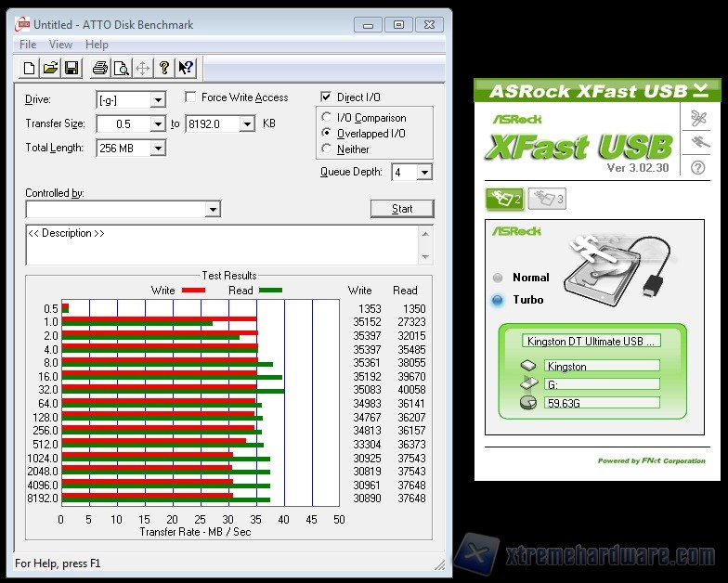Open Print Preview from the toolbar
This screenshot has height=583, width=728.
[x=122, y=68]
